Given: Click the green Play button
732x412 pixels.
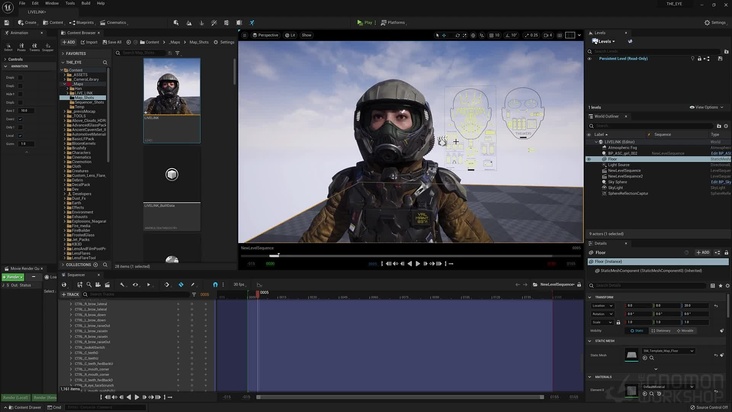Looking at the screenshot, I should [x=365, y=22].
